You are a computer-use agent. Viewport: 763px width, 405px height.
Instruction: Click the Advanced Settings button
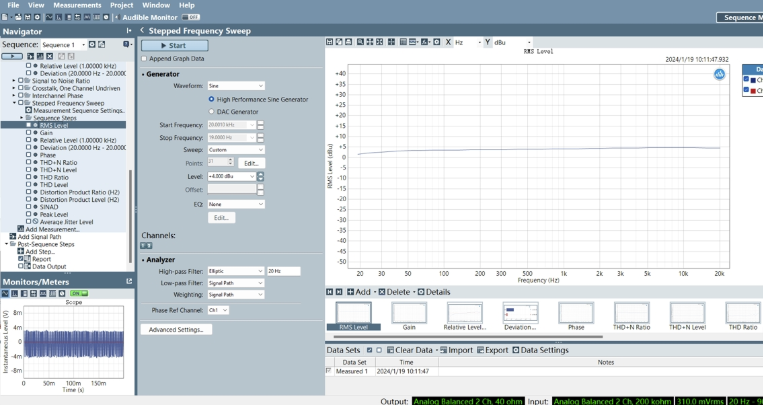175,329
